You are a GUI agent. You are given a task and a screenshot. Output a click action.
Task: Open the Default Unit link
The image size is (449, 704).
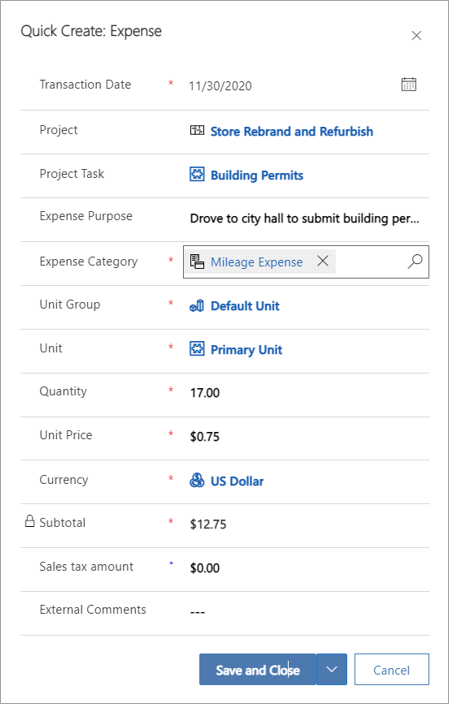pos(245,306)
